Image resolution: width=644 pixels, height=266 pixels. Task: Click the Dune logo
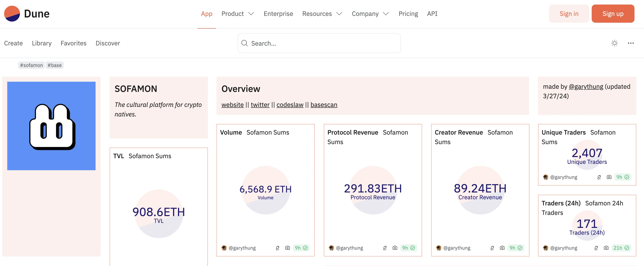click(x=27, y=14)
